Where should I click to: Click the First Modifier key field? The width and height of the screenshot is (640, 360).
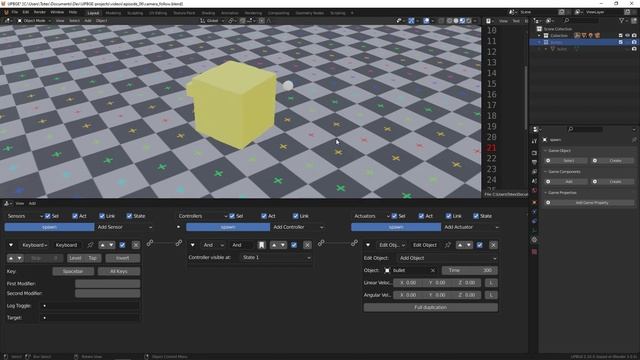108,284
